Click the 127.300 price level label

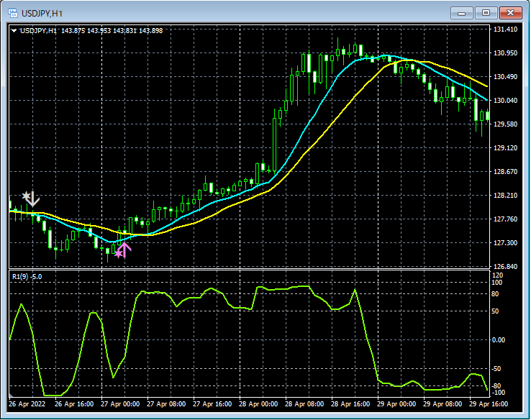(x=505, y=242)
